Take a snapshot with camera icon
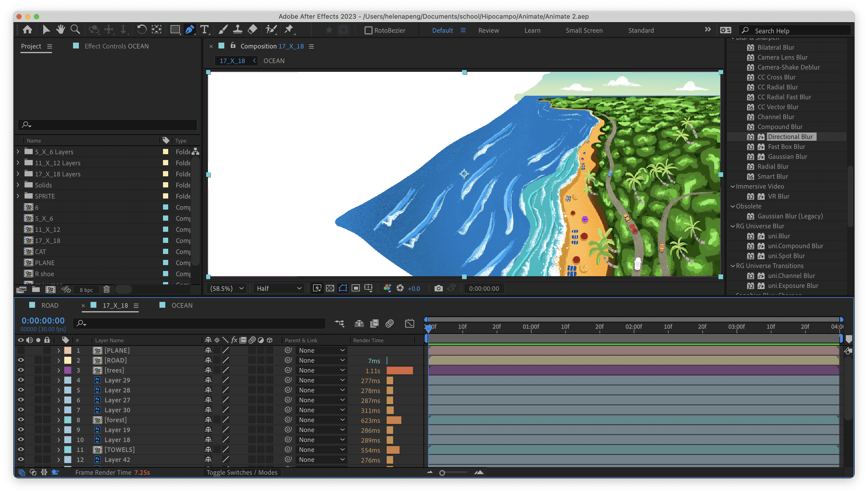868x494 pixels. click(x=438, y=288)
